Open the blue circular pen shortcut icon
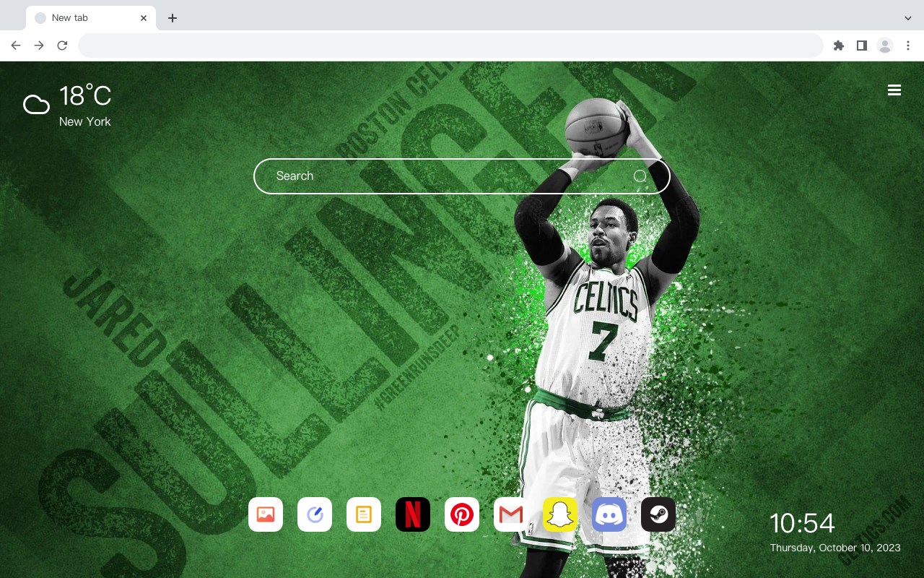Image resolution: width=924 pixels, height=578 pixels. [x=315, y=514]
